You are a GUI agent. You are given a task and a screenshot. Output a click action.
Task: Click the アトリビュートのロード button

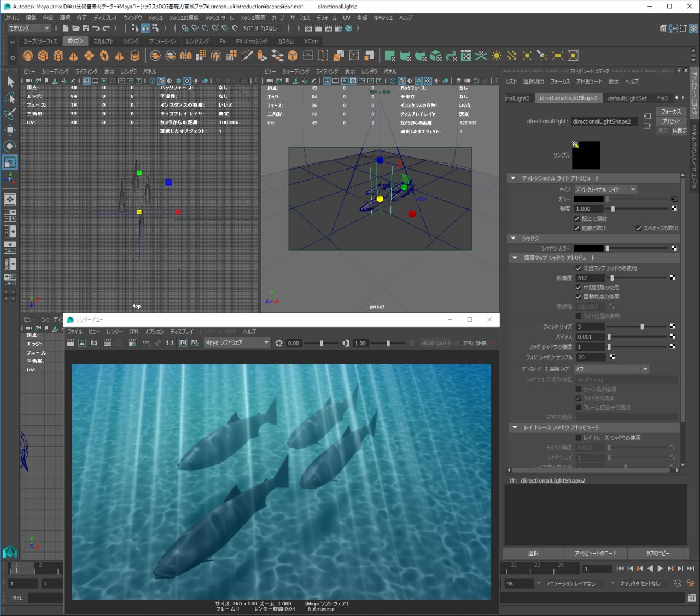(x=595, y=554)
